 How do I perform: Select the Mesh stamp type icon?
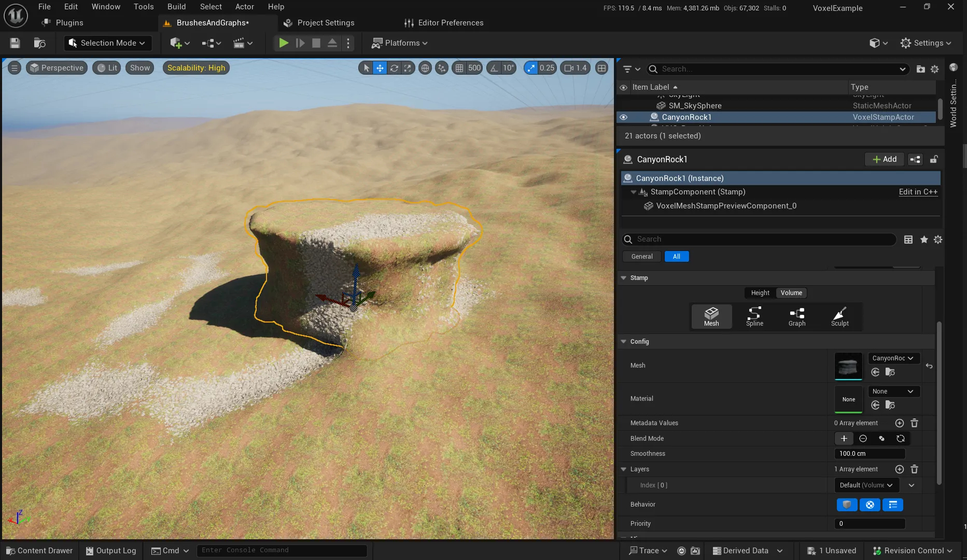(711, 316)
